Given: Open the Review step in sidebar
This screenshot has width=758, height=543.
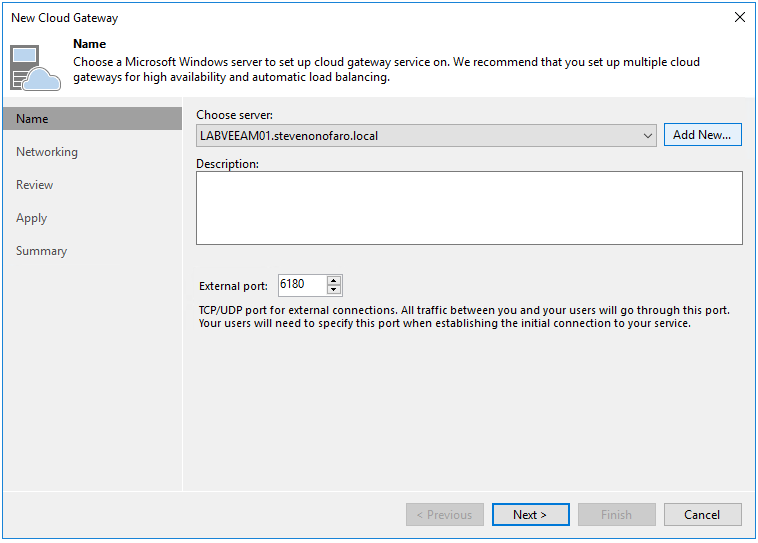Looking at the screenshot, I should [35, 185].
